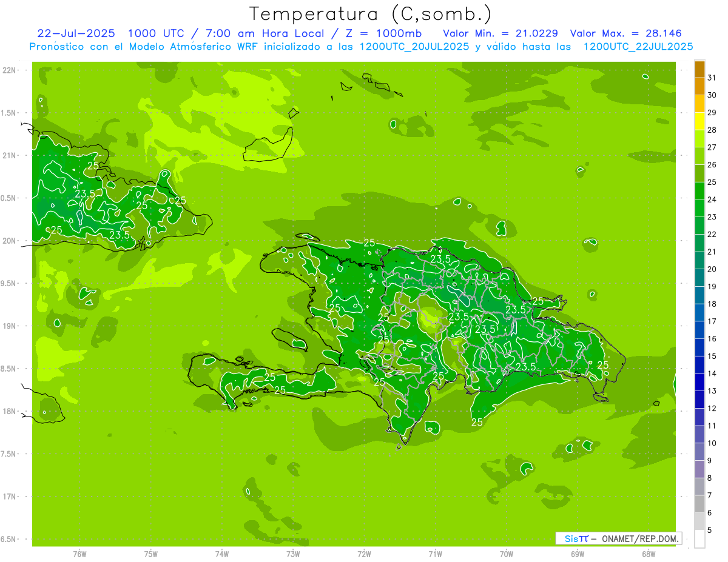The image size is (728, 562).
Task: Pick the gray legend swatch between 6 and 7
Action: tap(699, 504)
